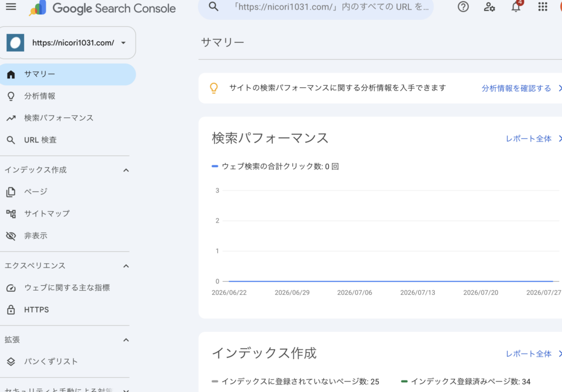Click インデックスに登録されていないページ数: 25 legend

(x=295, y=382)
